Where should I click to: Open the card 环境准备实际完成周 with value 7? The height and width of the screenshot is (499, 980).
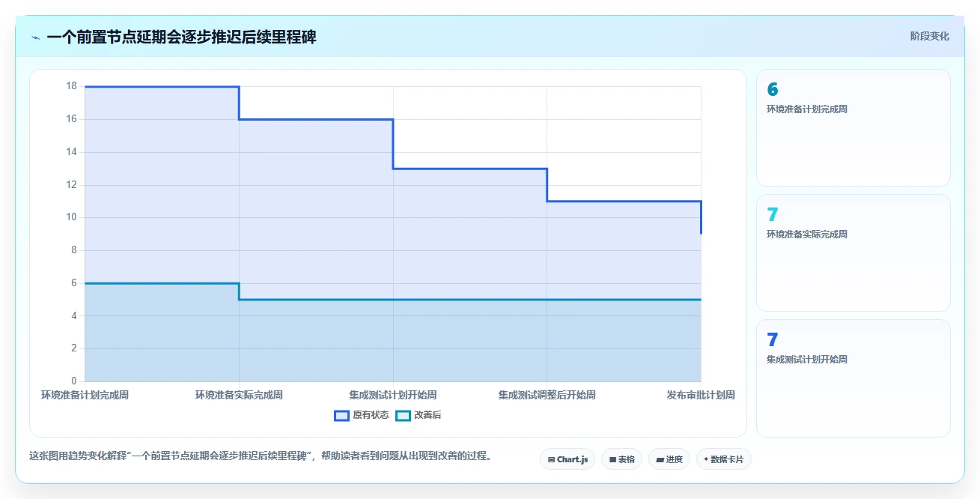(853, 252)
